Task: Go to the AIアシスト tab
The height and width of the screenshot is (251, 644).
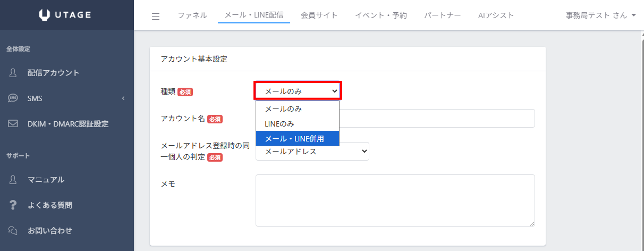Action: (x=496, y=15)
